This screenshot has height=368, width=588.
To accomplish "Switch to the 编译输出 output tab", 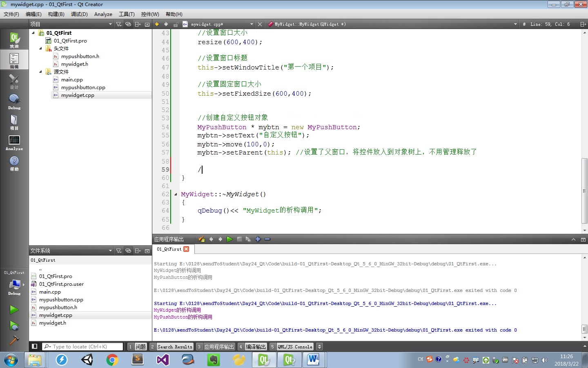I will [x=256, y=346].
